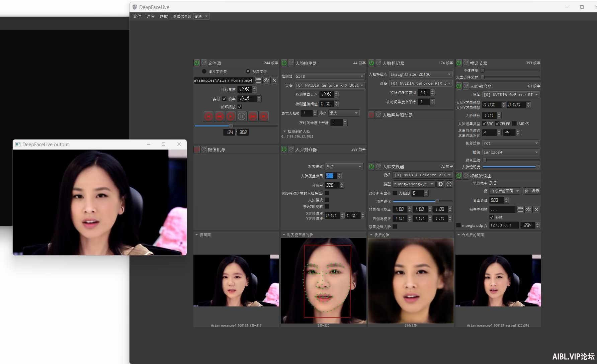Uncheck CELEB face mask type
The height and width of the screenshot is (364, 597).
click(x=497, y=123)
